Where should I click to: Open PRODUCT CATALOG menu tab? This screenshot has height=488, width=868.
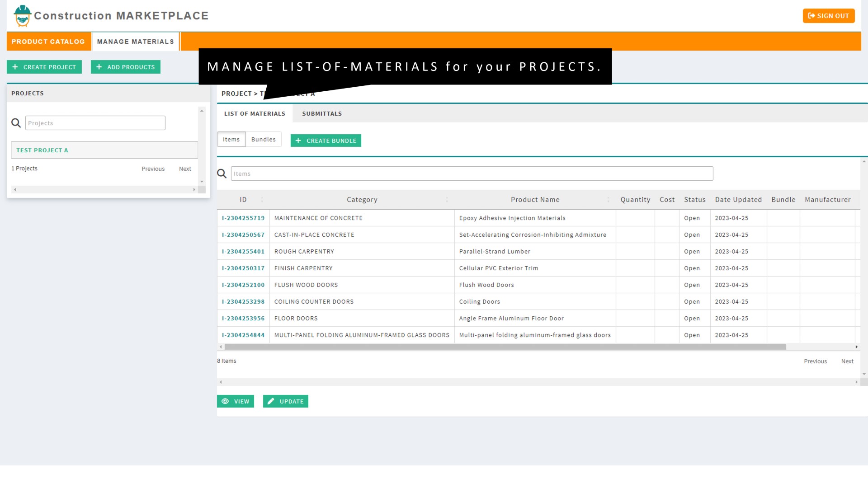click(47, 41)
